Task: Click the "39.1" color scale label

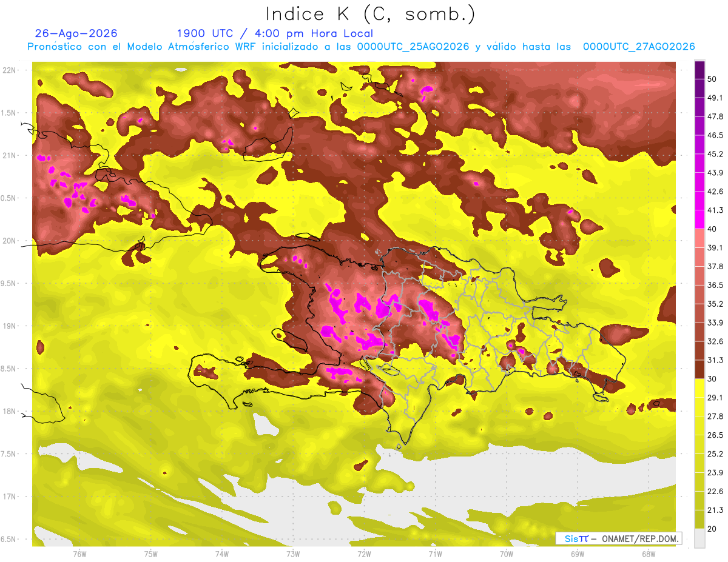Action: (715, 248)
